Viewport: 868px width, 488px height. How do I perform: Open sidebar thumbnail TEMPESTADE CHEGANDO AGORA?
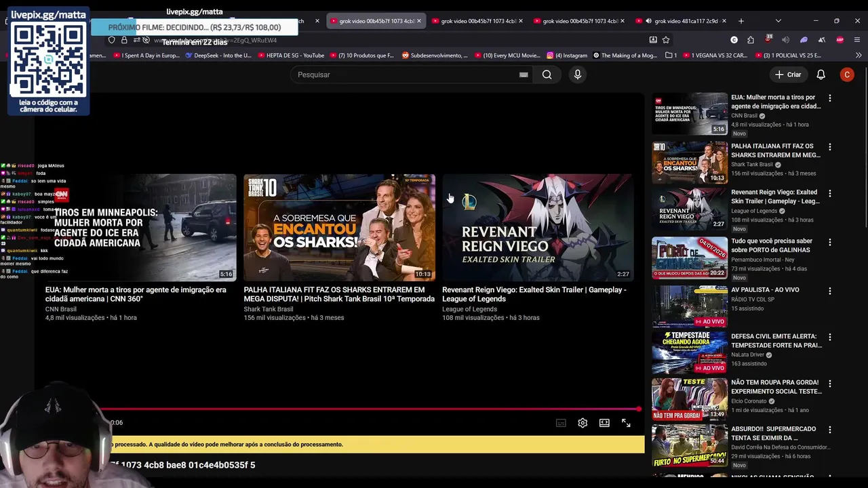point(690,352)
